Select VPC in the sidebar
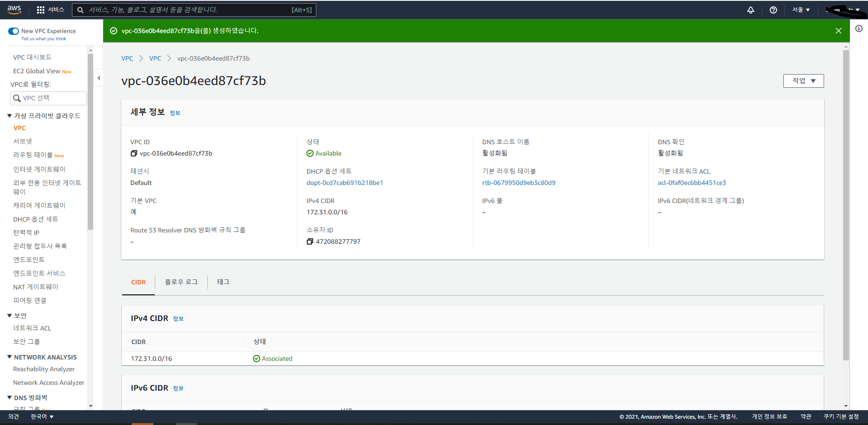 pyautogui.click(x=19, y=128)
